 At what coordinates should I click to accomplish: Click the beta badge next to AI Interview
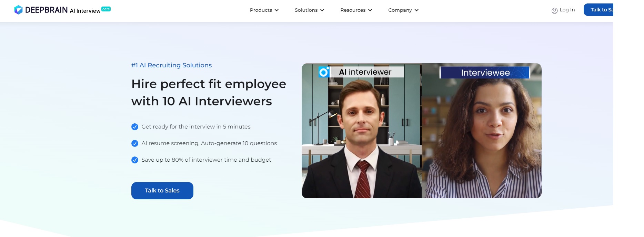point(106,9)
